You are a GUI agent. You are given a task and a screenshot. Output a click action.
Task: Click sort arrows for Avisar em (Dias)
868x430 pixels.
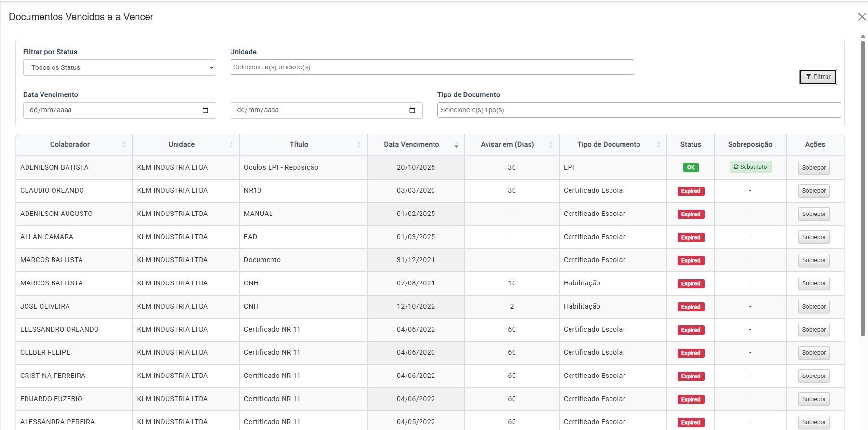pos(551,145)
